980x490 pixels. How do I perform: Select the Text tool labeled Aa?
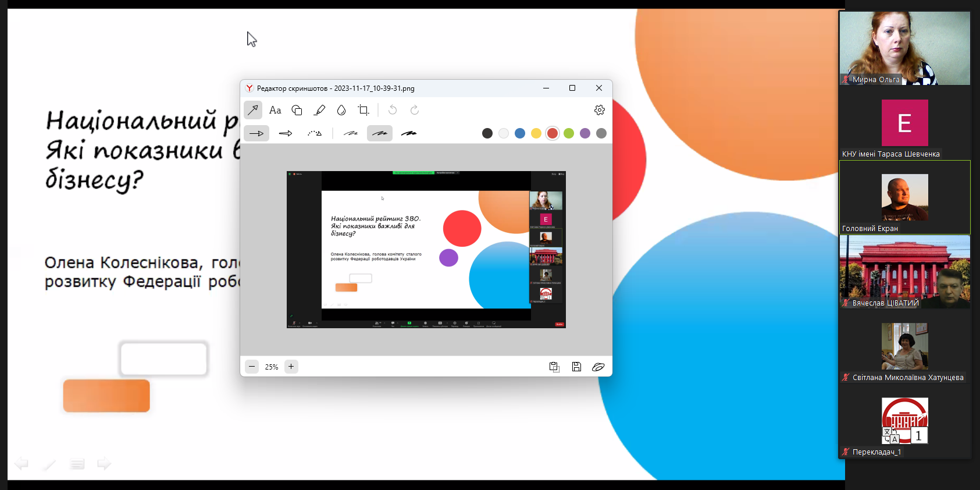[275, 110]
